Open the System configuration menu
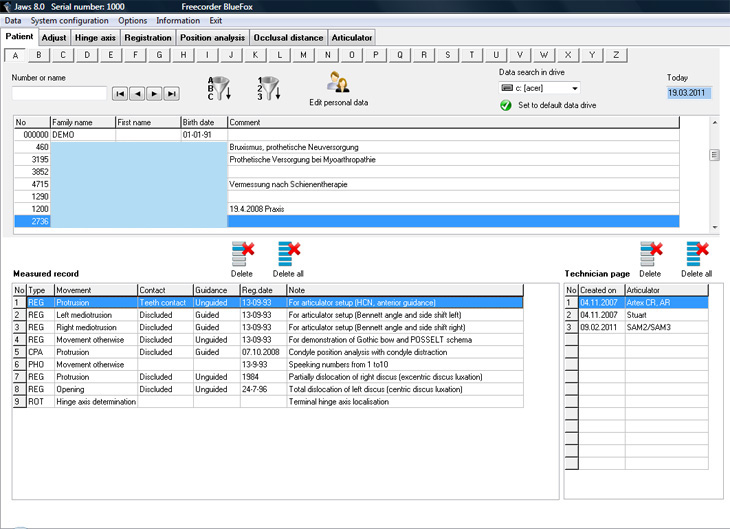 69,20
